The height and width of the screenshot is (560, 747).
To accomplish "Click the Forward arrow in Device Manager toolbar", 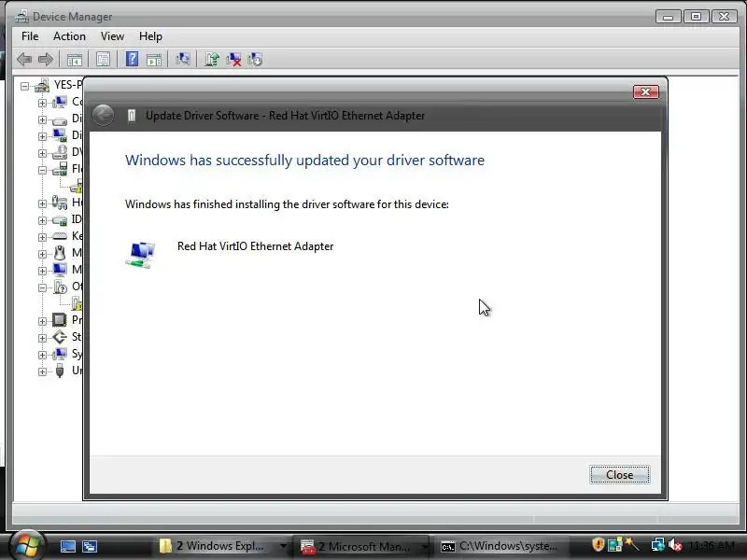I will point(46,60).
